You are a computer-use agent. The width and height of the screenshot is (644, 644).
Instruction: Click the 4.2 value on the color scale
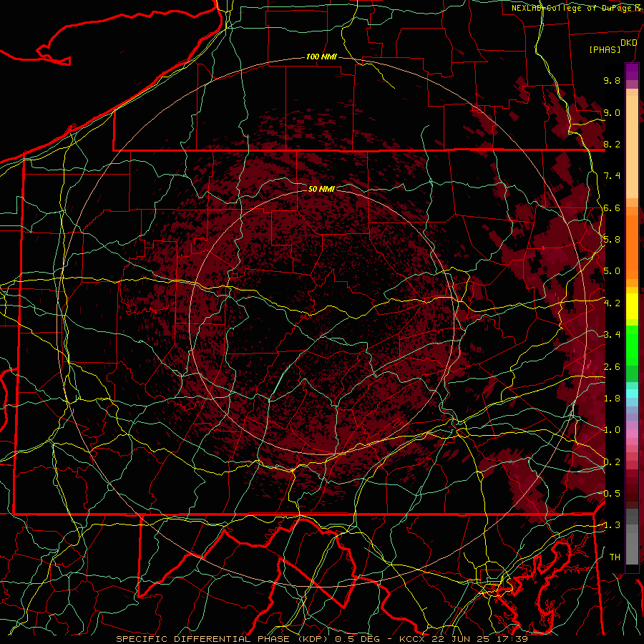(612, 303)
